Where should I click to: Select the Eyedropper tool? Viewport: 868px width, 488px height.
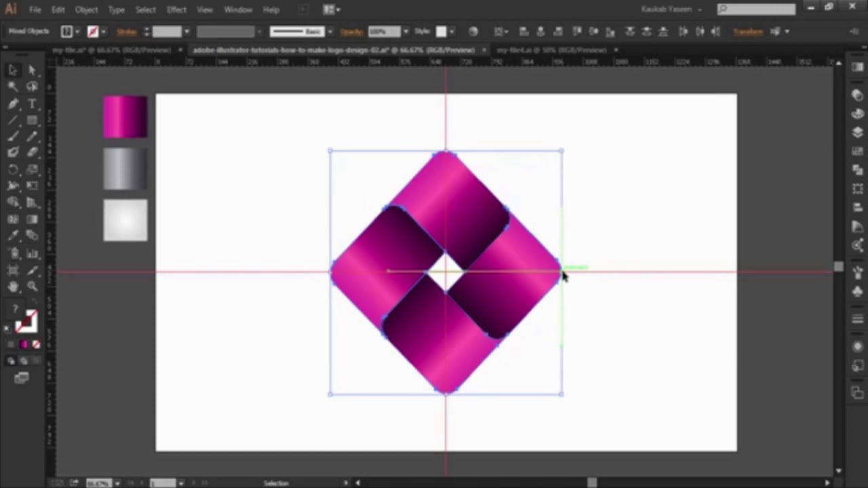tap(13, 237)
